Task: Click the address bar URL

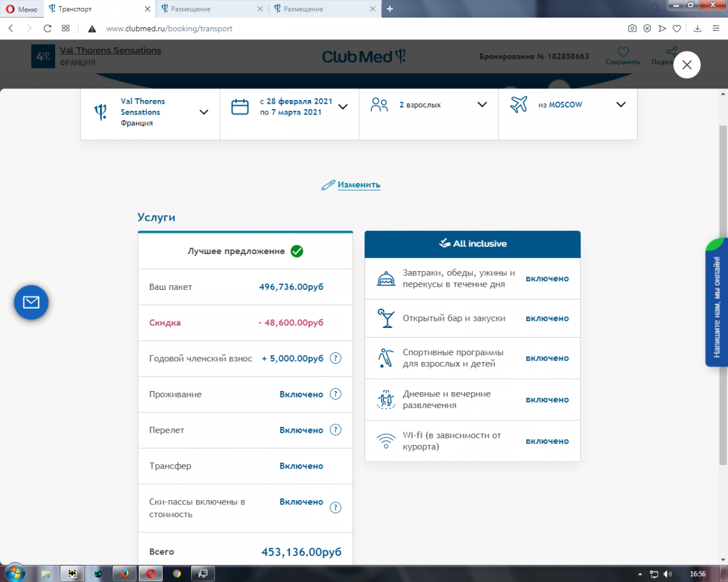Action: point(169,28)
